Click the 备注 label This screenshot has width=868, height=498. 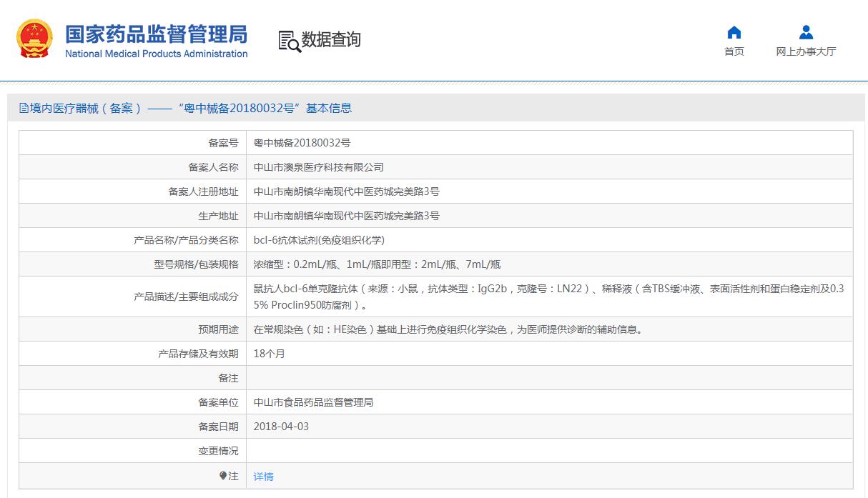pyautogui.click(x=228, y=378)
